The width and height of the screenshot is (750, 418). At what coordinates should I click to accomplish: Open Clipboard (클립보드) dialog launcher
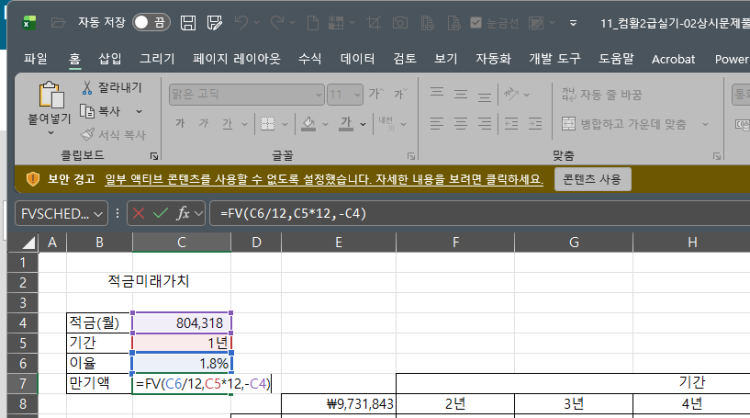coord(154,156)
